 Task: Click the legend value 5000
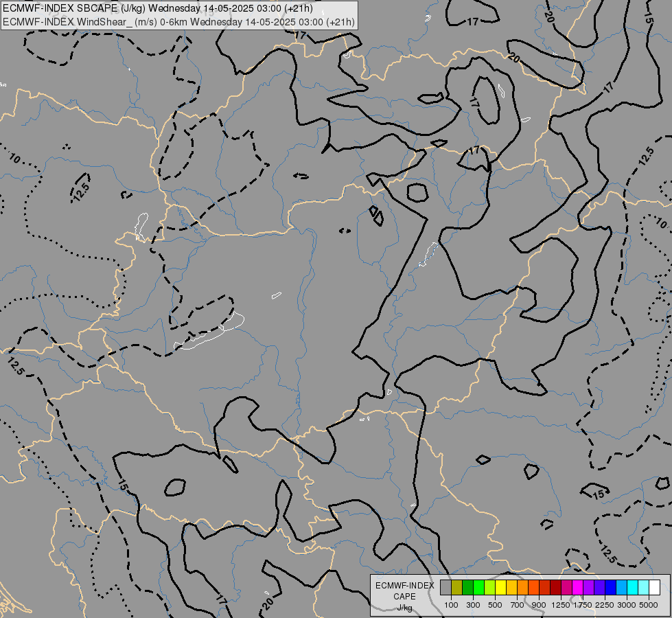[649, 605]
